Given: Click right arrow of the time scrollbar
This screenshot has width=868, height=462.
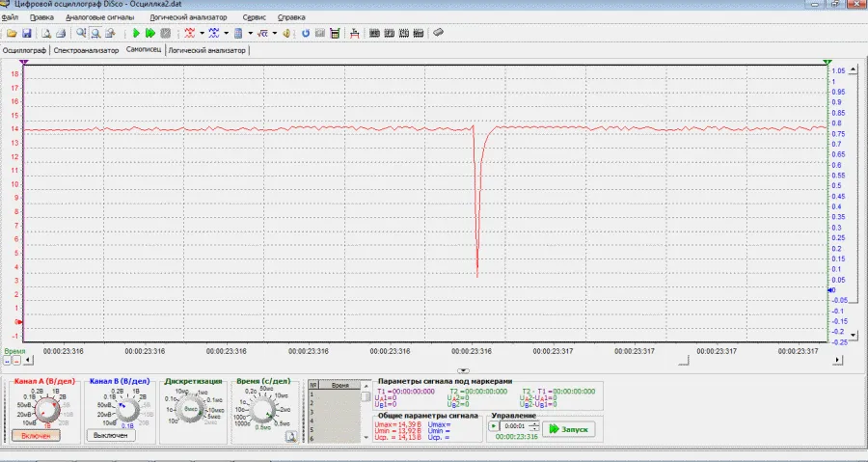Looking at the screenshot, I should coord(838,360).
